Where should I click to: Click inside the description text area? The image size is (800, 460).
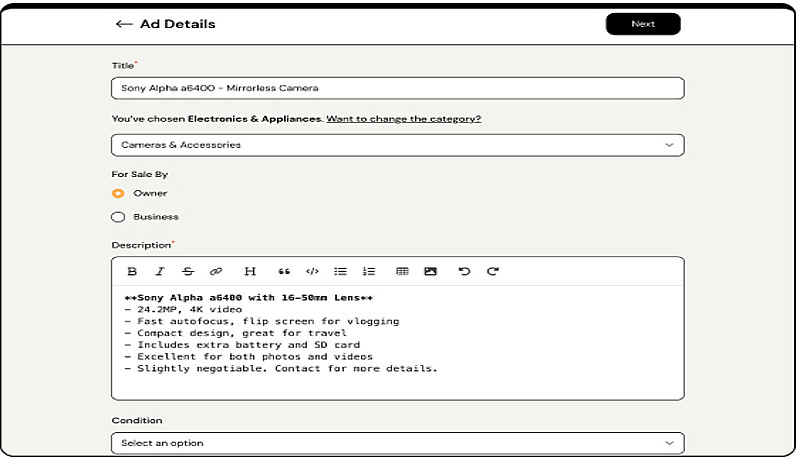tap(397, 342)
